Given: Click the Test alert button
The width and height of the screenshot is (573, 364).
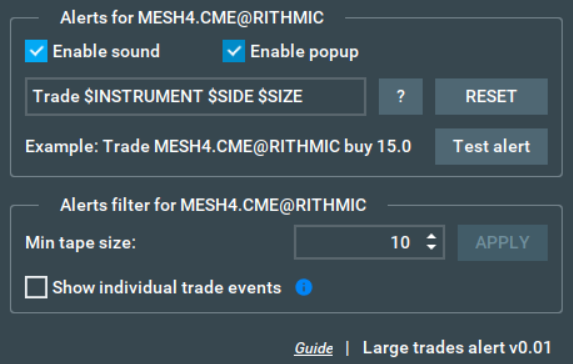Looking at the screenshot, I should (x=491, y=146).
